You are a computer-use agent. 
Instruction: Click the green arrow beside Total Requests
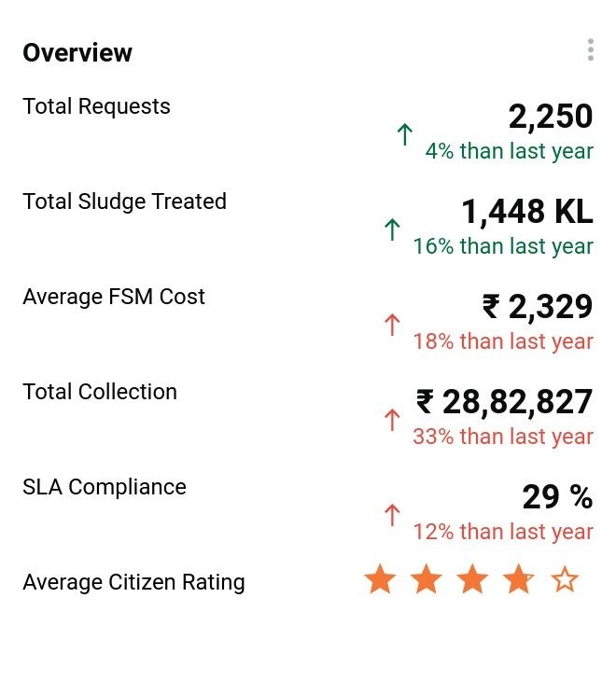(x=404, y=135)
